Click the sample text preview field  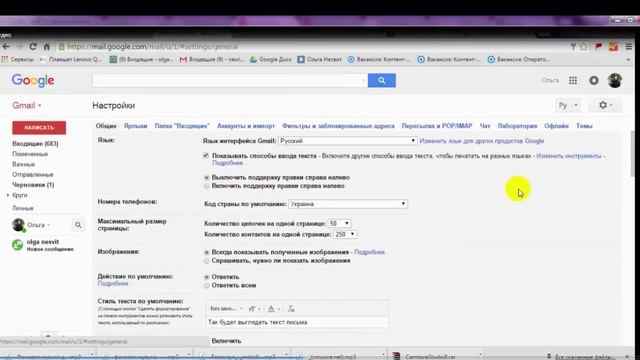tap(297, 322)
